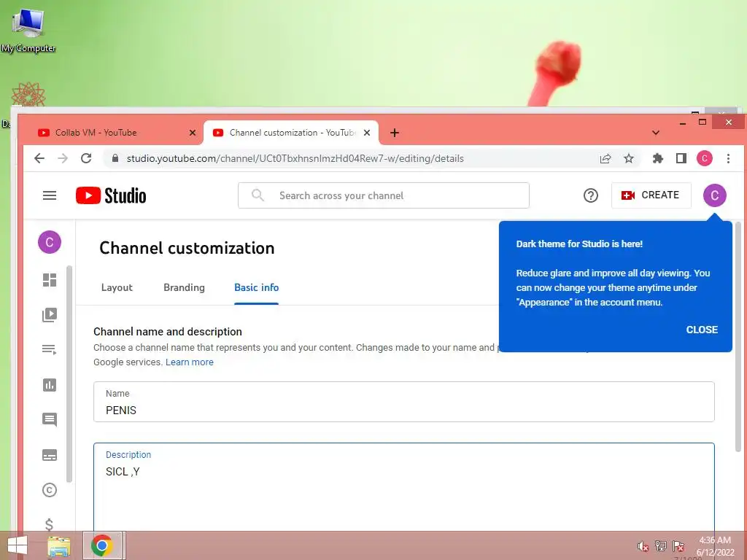Open the purple account avatar in Studio header
The image size is (747, 560).
[x=714, y=195]
